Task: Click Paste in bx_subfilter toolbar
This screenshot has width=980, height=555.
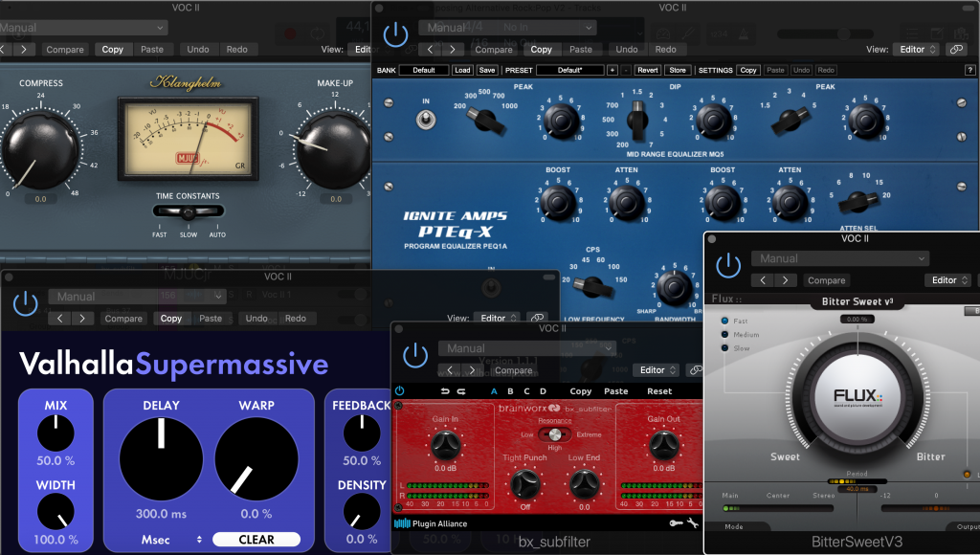Action: click(x=615, y=391)
